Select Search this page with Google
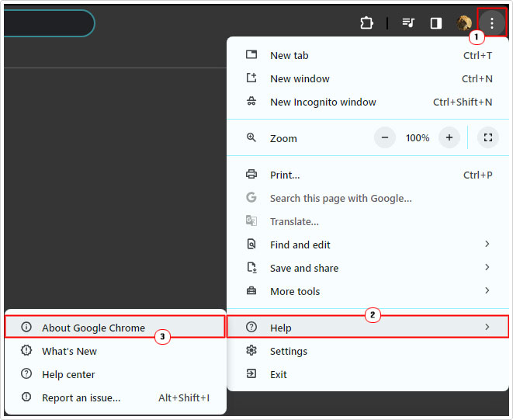The height and width of the screenshot is (420, 513). coord(368,198)
